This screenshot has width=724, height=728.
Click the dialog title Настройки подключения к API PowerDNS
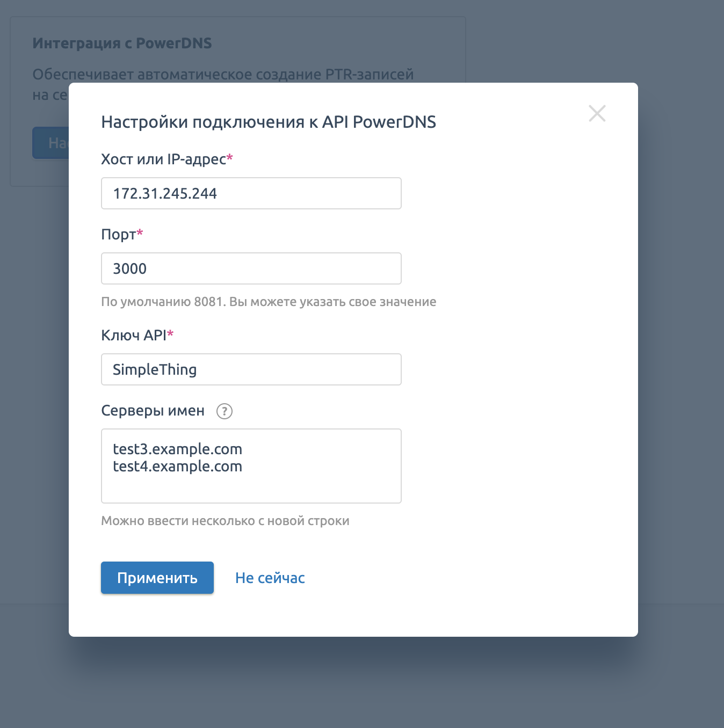tap(269, 122)
